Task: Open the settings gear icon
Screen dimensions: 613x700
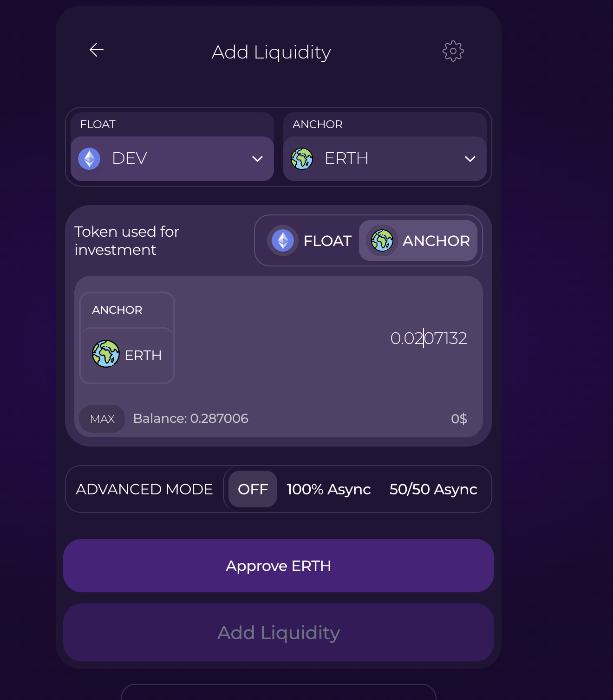Action: pos(453,51)
